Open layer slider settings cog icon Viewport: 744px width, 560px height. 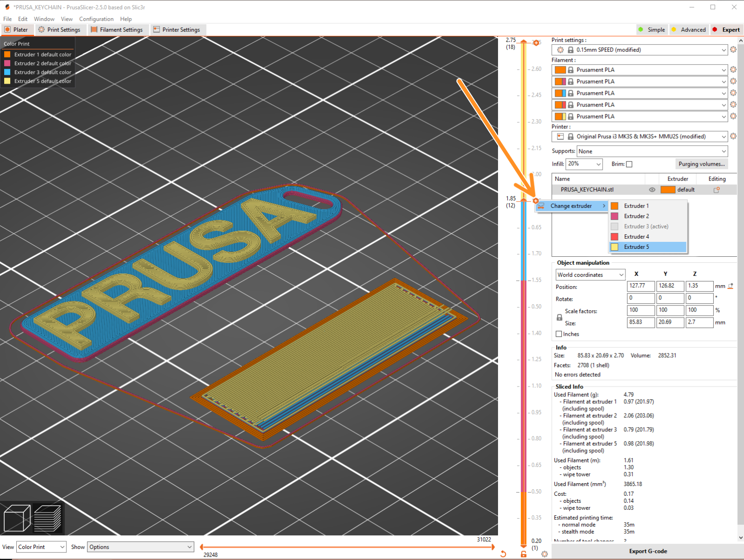pos(545,554)
